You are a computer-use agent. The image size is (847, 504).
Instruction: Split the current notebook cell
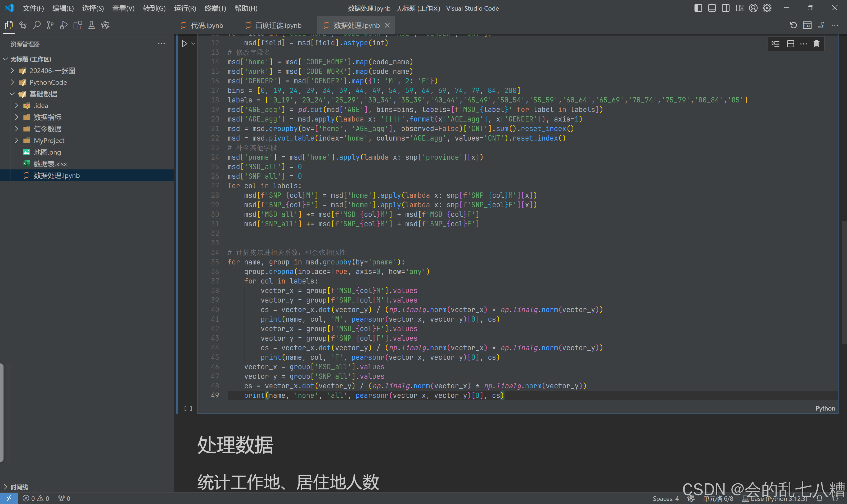(790, 44)
